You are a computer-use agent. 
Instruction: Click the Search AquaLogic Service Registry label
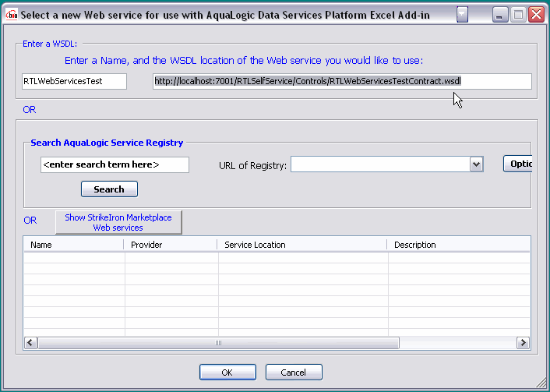(107, 143)
